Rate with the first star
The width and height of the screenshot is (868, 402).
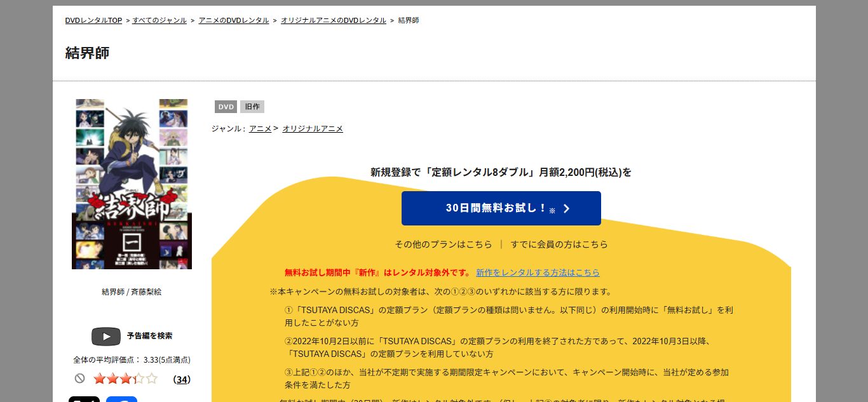pyautogui.click(x=99, y=379)
